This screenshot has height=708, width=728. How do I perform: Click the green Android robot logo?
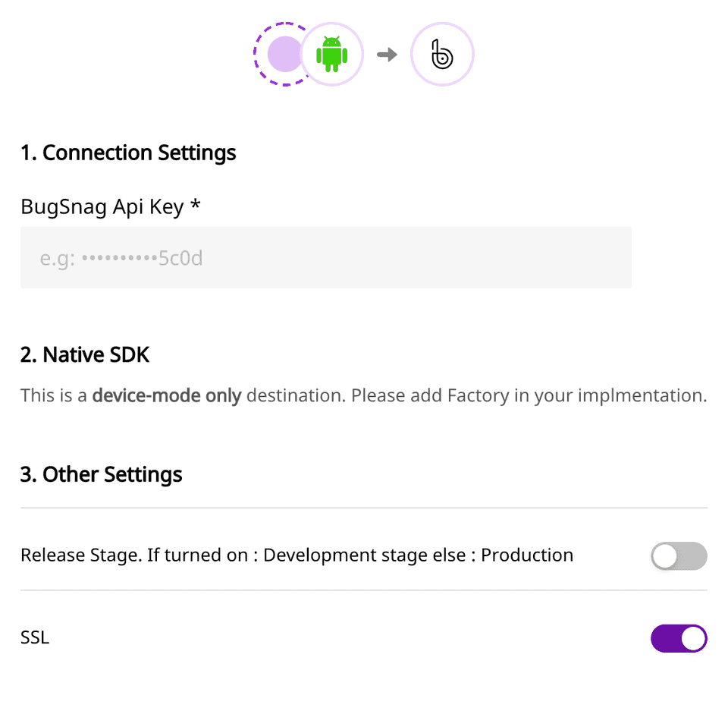pos(332,54)
